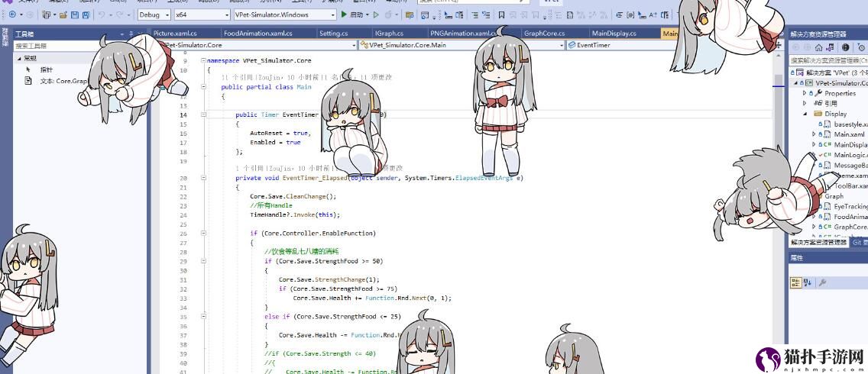This screenshot has height=374, width=868.
Task: Switch to the GraphCore.cs tab
Action: coord(544,34)
